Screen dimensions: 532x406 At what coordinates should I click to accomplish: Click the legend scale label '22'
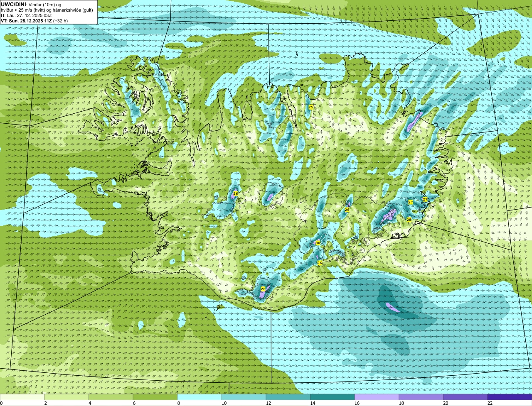tap(490, 403)
